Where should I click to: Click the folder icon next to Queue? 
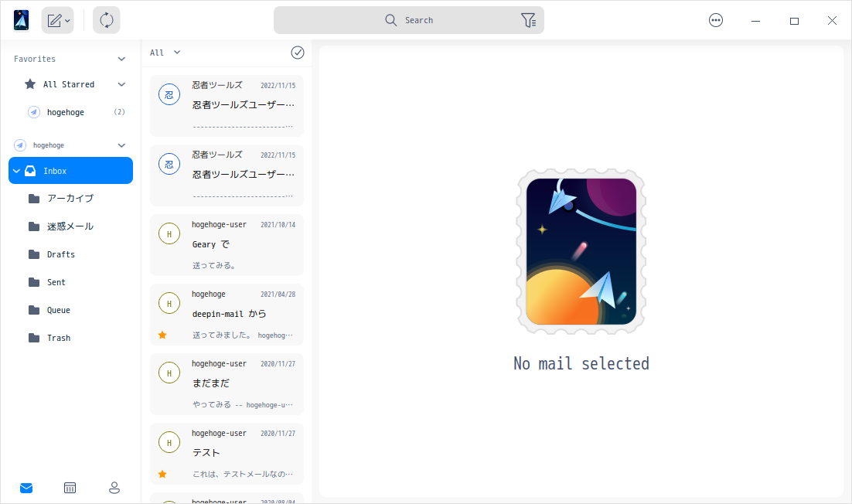34,310
